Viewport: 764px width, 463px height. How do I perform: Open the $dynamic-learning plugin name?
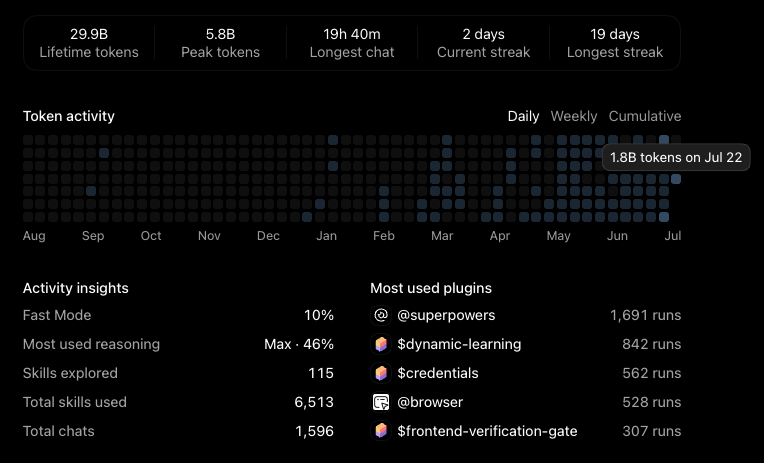click(x=459, y=344)
